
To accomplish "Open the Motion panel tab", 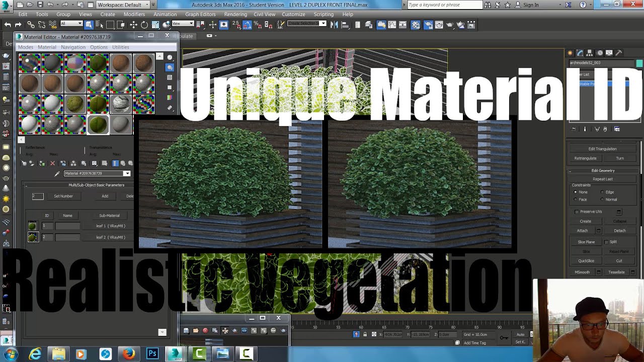I will (x=600, y=53).
